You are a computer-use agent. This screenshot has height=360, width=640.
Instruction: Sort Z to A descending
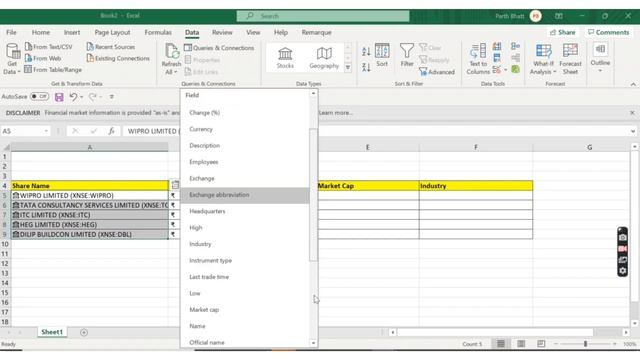[x=366, y=67]
